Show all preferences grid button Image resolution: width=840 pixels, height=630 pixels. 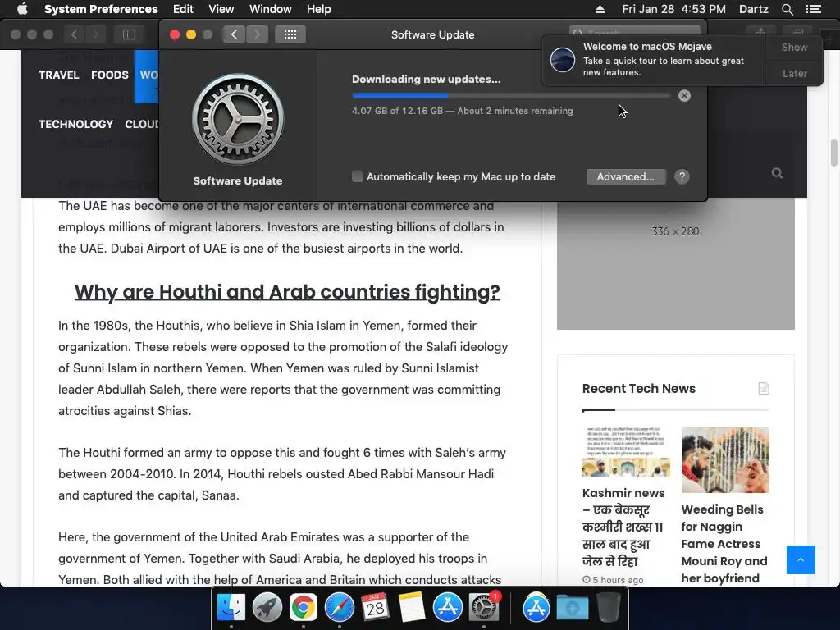290,34
